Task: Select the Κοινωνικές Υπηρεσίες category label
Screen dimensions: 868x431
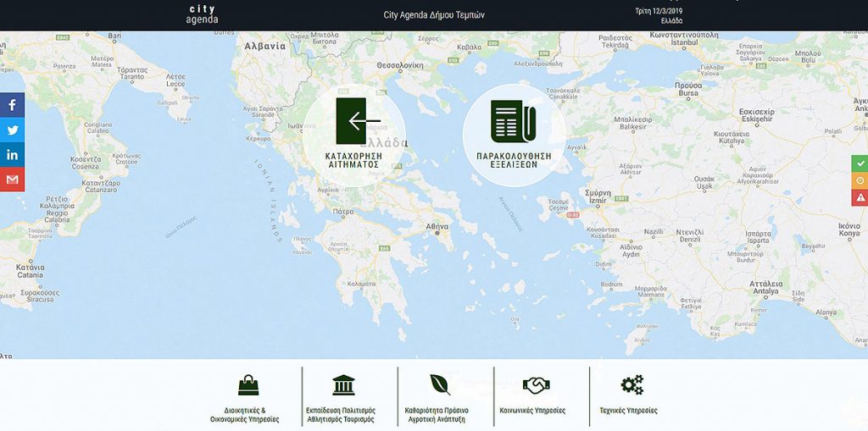Action: click(x=532, y=411)
